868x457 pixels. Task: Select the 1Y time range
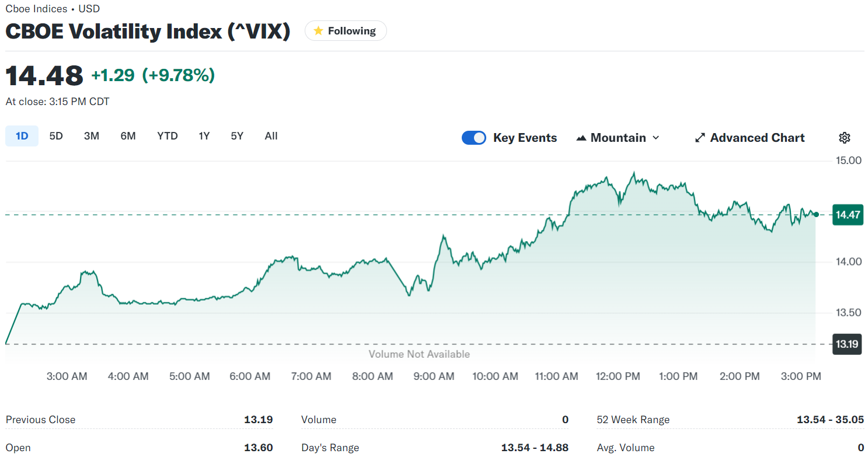pos(204,136)
